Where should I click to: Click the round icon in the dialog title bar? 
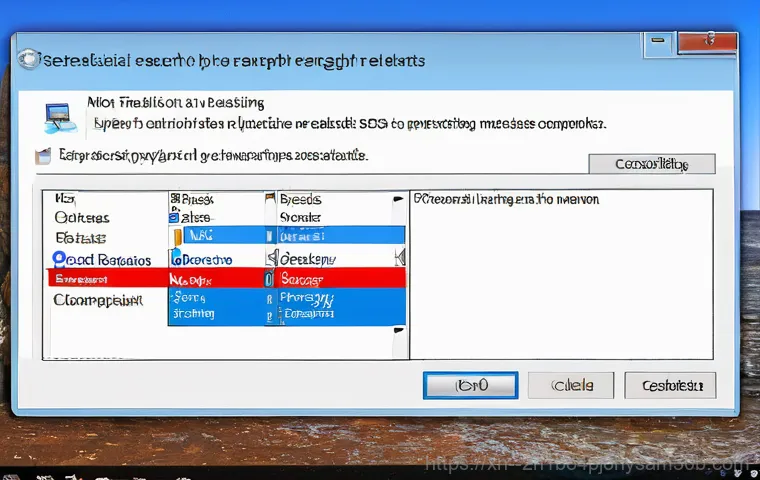(29, 60)
